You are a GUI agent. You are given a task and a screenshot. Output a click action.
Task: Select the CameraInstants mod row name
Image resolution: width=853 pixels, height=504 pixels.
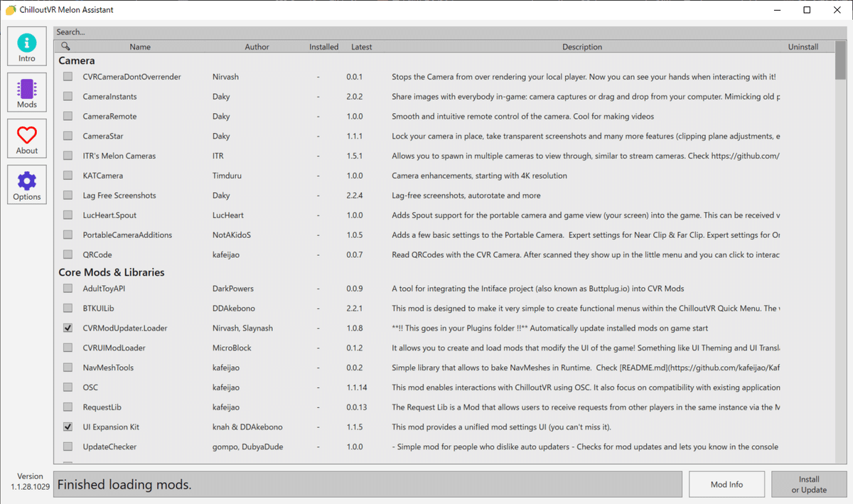point(109,96)
